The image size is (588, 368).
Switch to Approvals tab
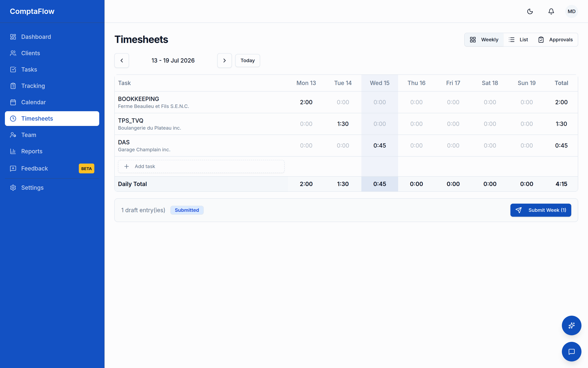[x=556, y=40]
